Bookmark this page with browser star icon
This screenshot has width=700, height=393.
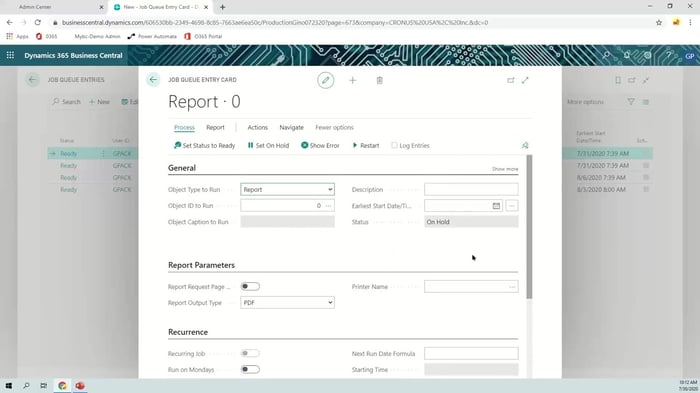[x=659, y=22]
